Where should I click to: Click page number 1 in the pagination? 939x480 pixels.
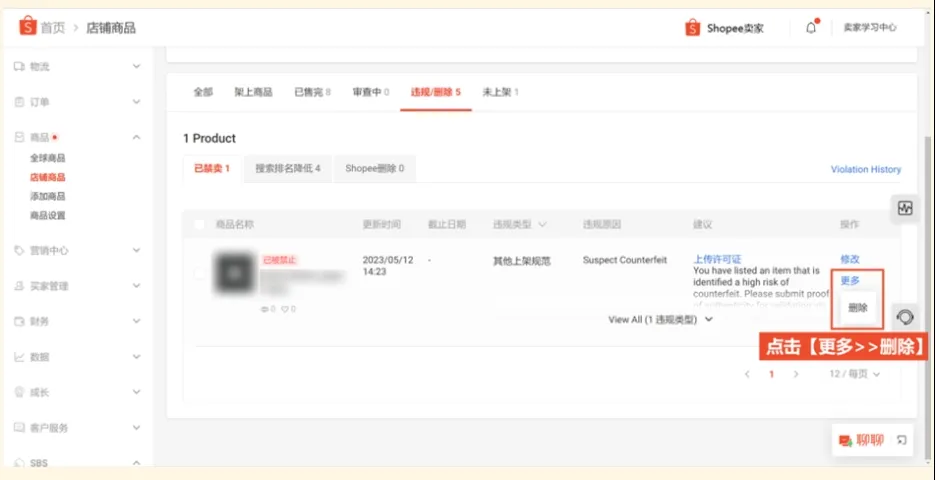pyautogui.click(x=771, y=374)
